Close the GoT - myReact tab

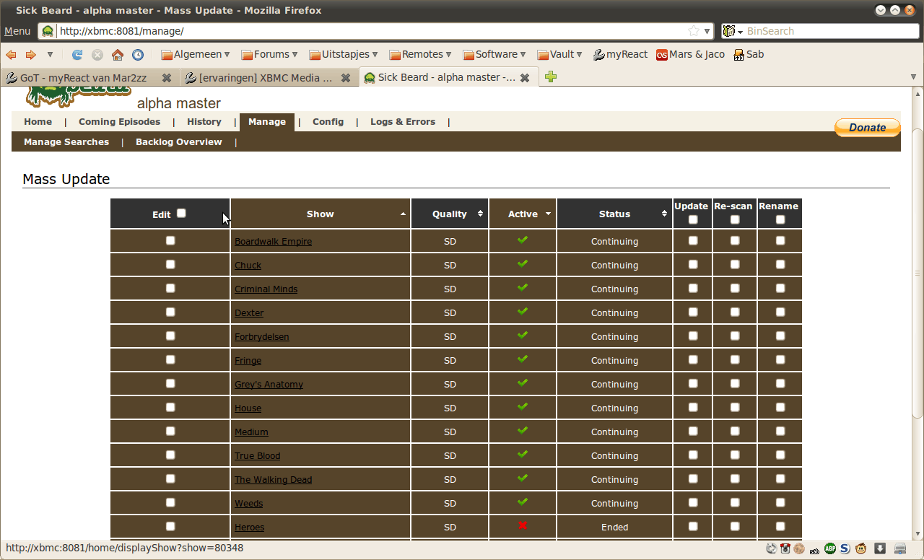coord(167,78)
